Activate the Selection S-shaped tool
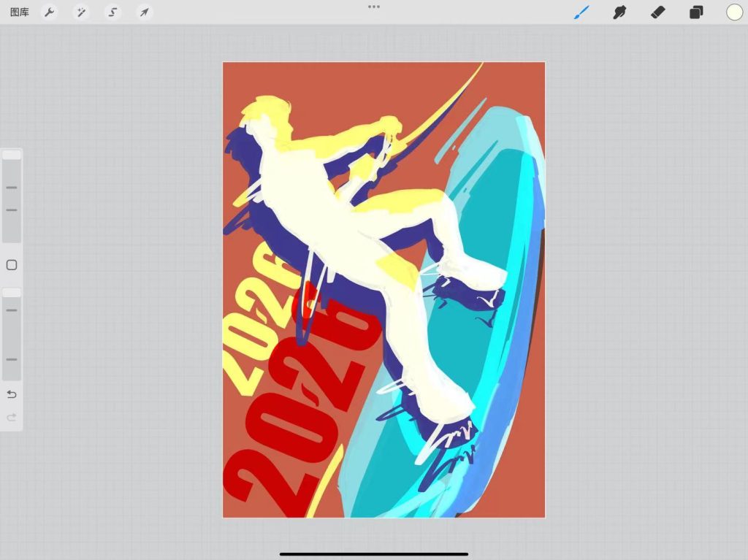748x560 pixels. (112, 12)
